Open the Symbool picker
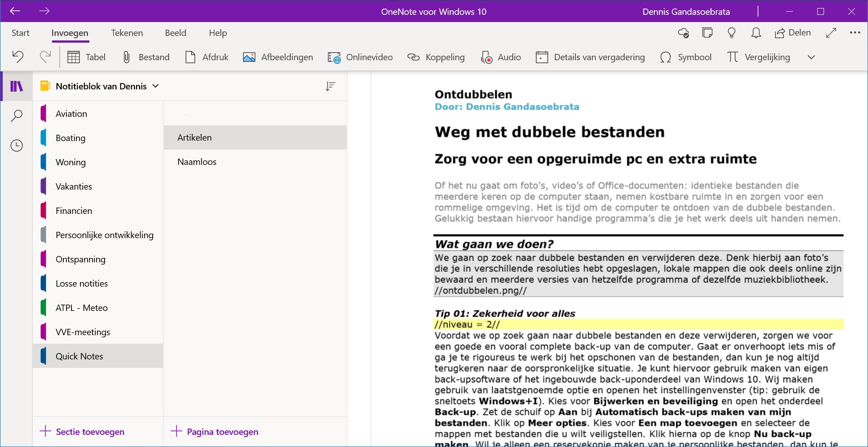This screenshot has height=447, width=868. (x=686, y=57)
